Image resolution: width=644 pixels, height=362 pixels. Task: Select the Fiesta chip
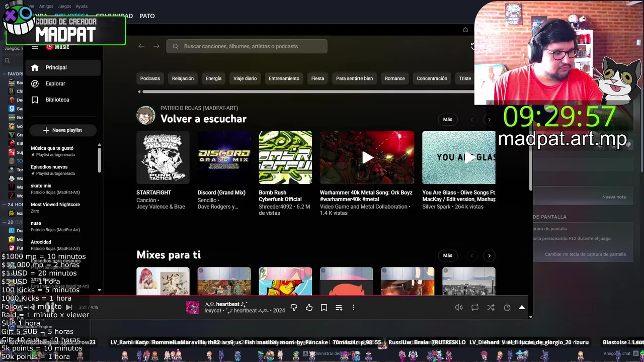[x=317, y=78]
